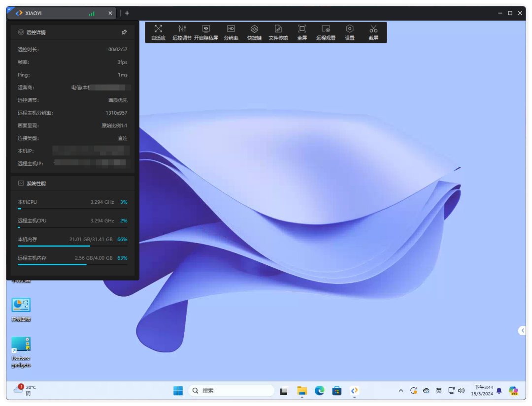Click the remote taskbar 搜索 search box
The width and height of the screenshot is (532, 406).
click(231, 391)
